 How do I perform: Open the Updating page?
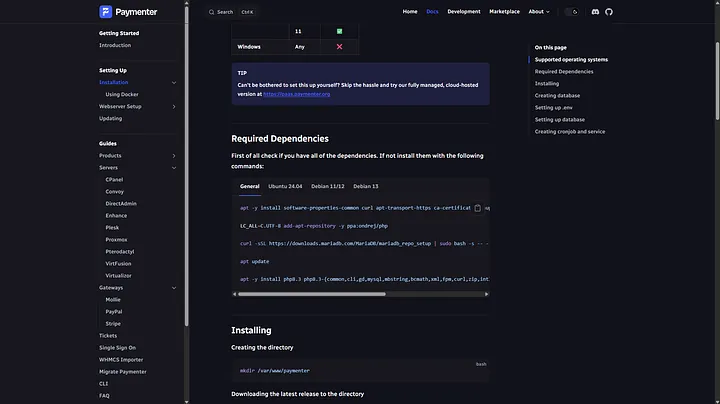point(111,118)
